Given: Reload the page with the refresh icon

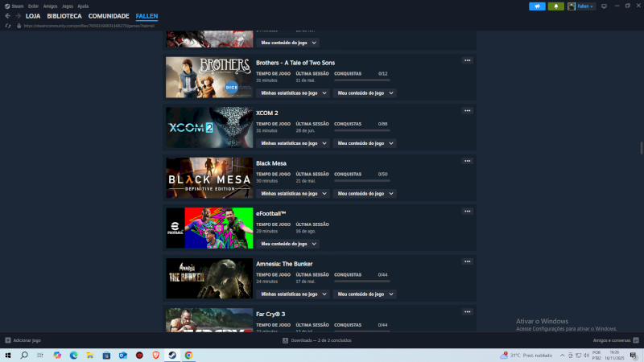Looking at the screenshot, I should [8, 26].
